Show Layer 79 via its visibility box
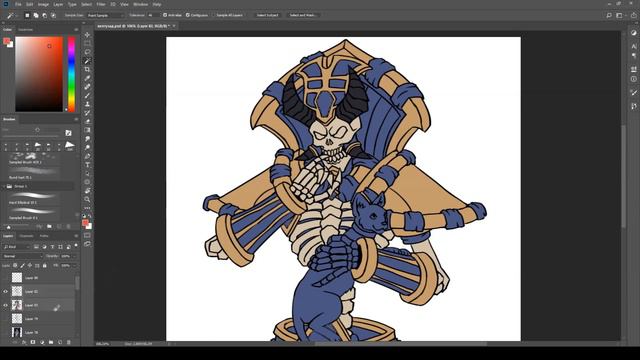This screenshot has height=360, width=640. [6, 318]
